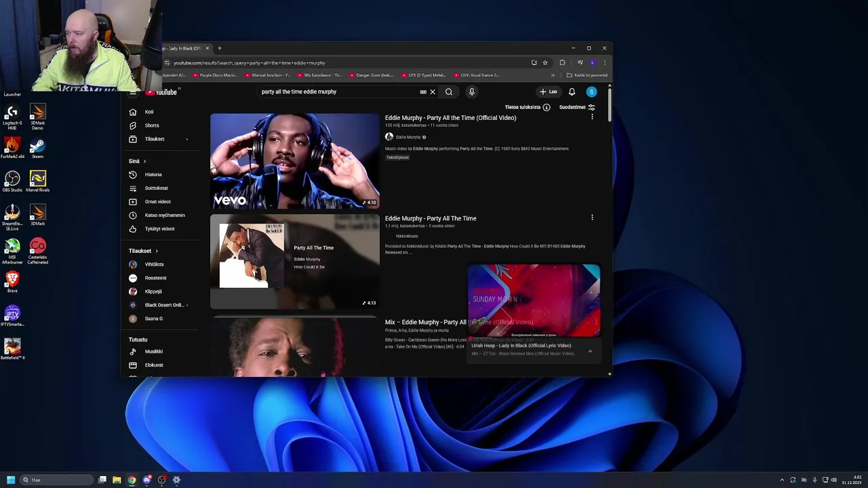
Task: Expand the Sinä section chevron
Action: click(x=144, y=161)
